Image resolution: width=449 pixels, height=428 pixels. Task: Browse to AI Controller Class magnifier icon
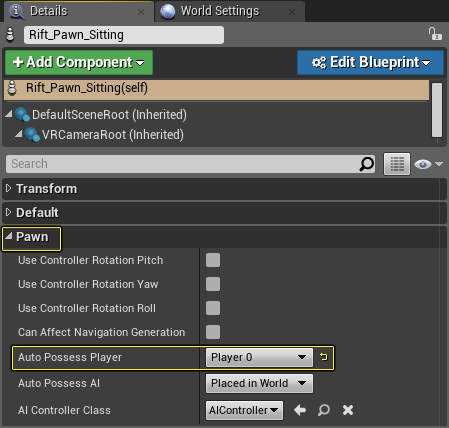pos(324,410)
